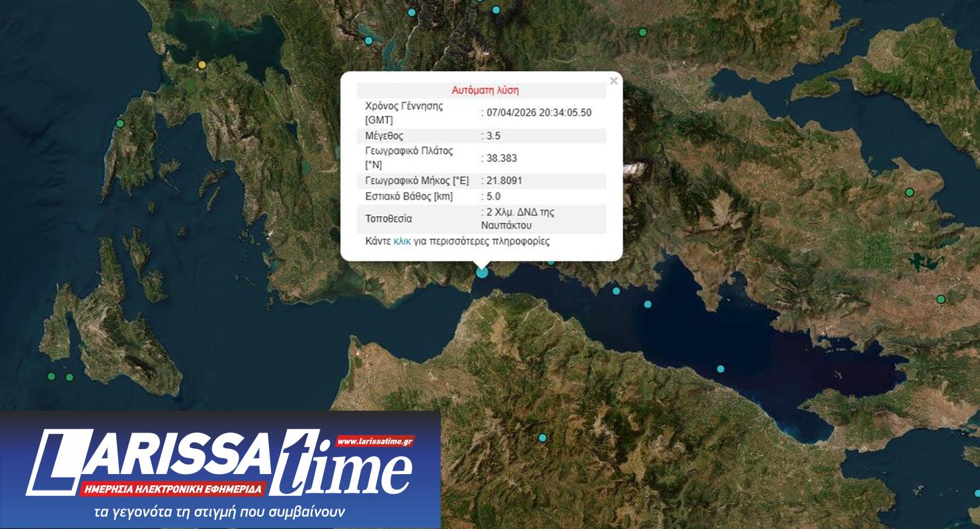The image size is (980, 529).
Task: Click the focal depth 5.0 value row
Action: coord(481,196)
